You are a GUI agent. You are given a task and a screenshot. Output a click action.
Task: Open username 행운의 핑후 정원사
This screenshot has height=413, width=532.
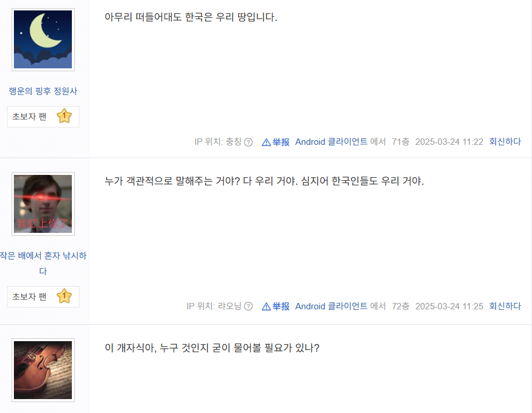tap(43, 91)
